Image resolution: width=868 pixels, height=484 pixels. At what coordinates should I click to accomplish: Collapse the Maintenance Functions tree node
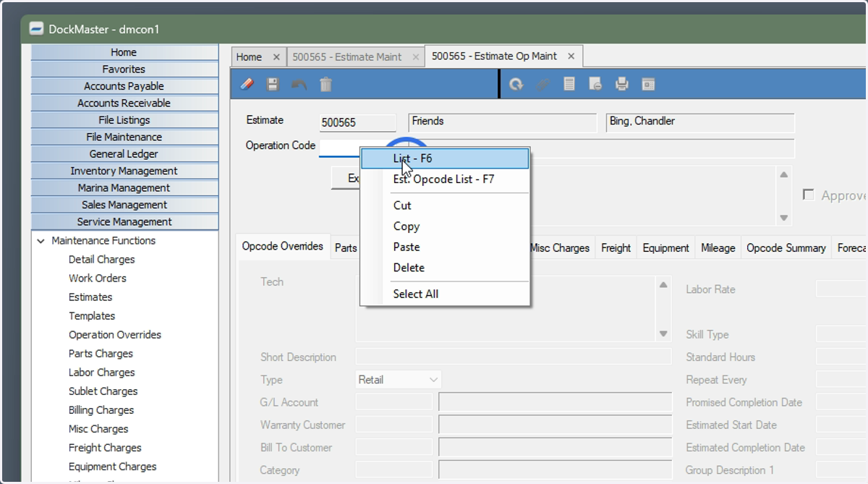[x=41, y=241]
